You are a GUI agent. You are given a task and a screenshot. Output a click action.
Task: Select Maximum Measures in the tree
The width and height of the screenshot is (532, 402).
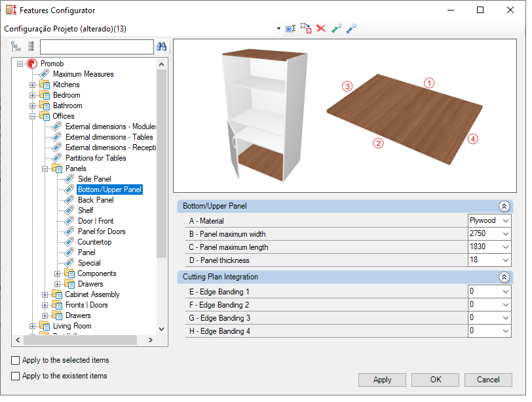pos(83,74)
